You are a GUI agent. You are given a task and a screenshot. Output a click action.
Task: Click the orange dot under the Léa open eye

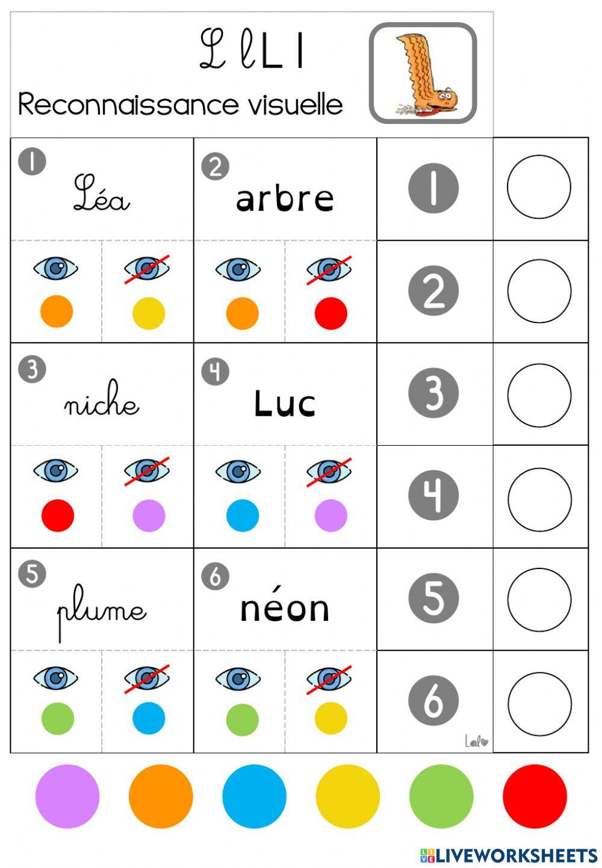pos(57,312)
